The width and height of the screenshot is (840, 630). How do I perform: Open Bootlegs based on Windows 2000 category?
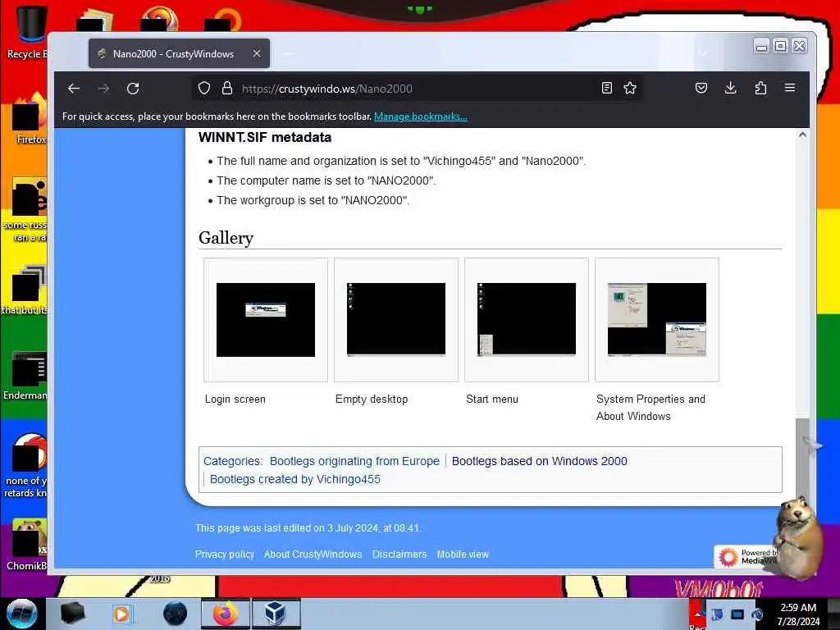point(540,461)
